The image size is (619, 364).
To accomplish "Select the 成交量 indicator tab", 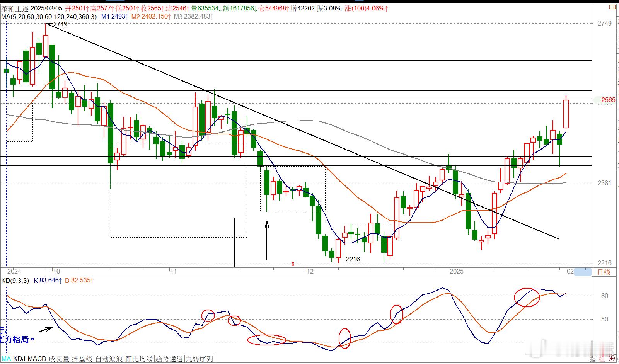I will [x=59, y=359].
